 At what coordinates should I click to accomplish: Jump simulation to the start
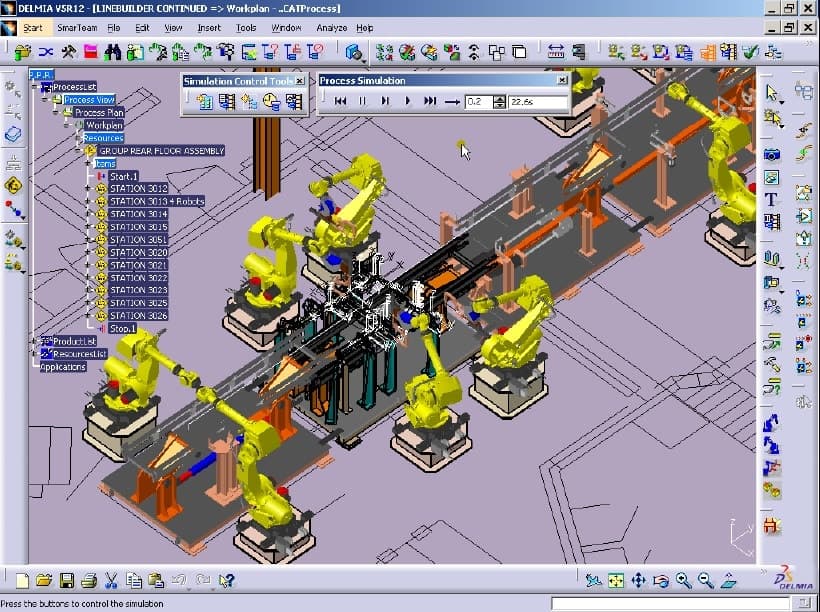coord(340,101)
